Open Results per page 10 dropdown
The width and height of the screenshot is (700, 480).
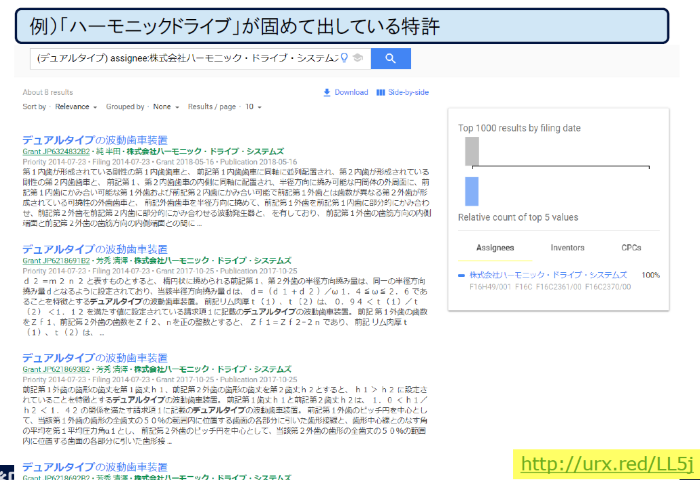(x=253, y=107)
